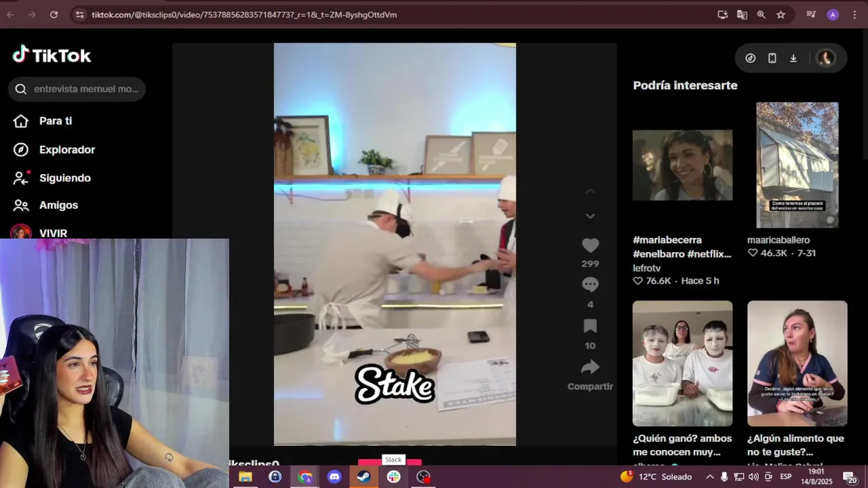
Task: Click the phone app icon in top pill
Action: click(772, 58)
